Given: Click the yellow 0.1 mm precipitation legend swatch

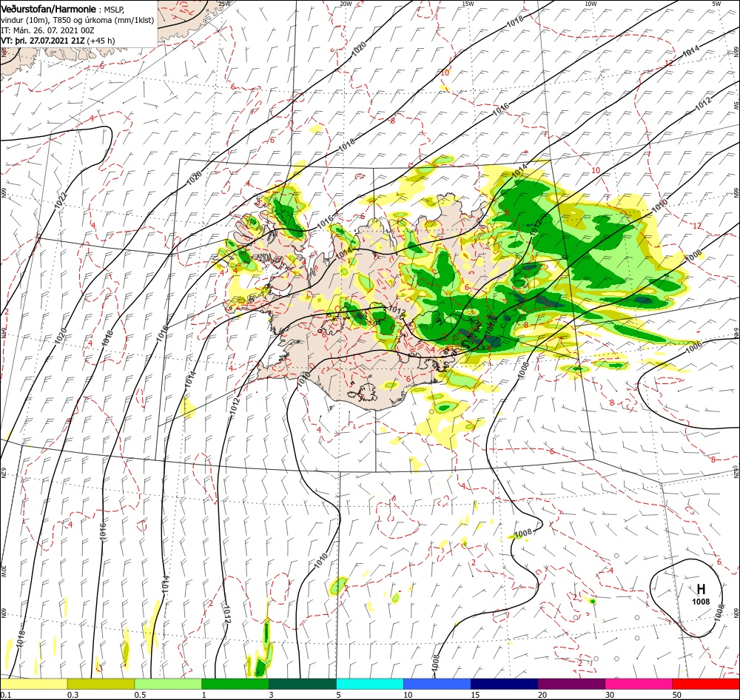Looking at the screenshot, I should 33,684.
